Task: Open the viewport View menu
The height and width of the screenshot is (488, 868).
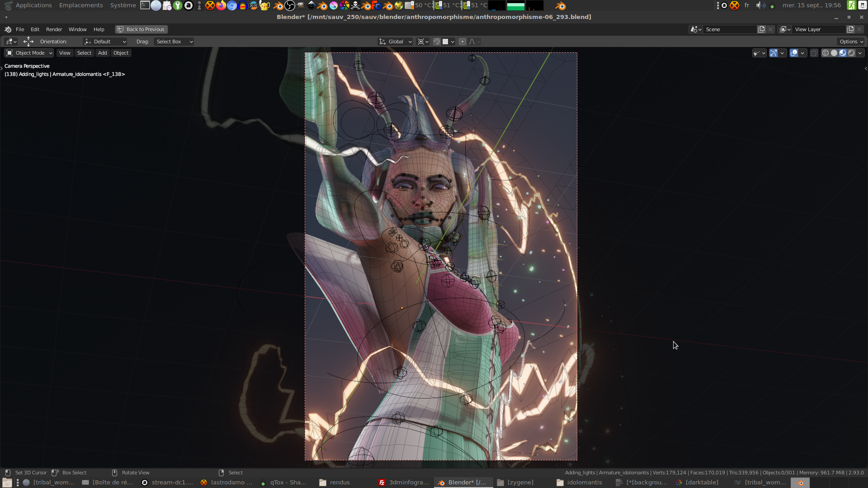Action: 65,53
